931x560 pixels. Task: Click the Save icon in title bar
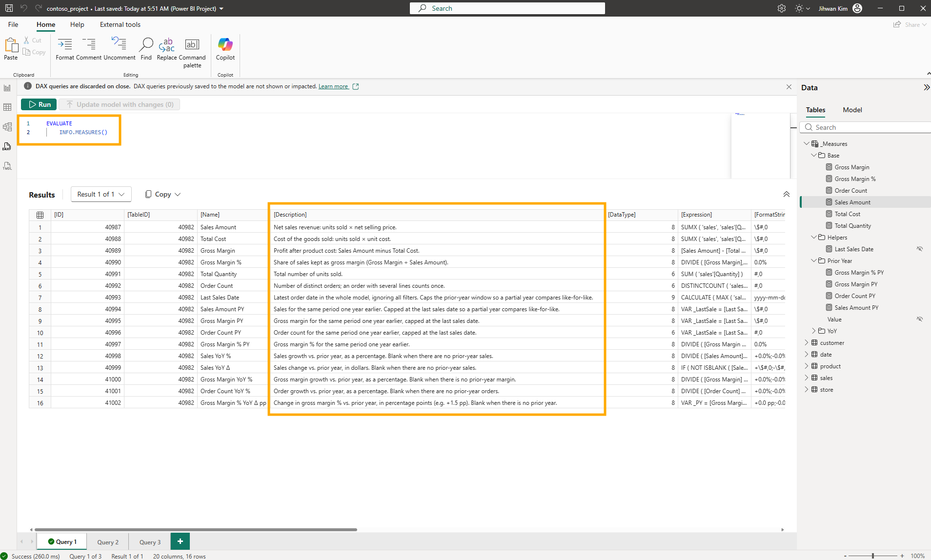click(9, 8)
